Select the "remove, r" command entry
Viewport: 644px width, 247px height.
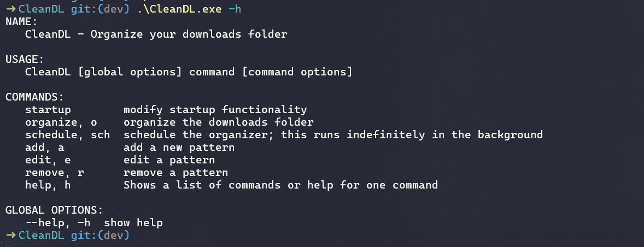(x=54, y=173)
